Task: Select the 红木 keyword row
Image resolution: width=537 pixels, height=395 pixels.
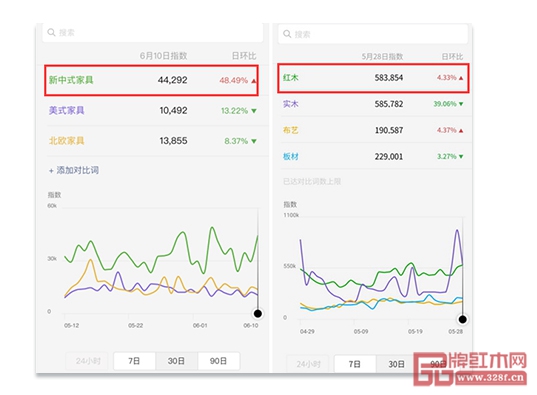Action: pos(373,78)
